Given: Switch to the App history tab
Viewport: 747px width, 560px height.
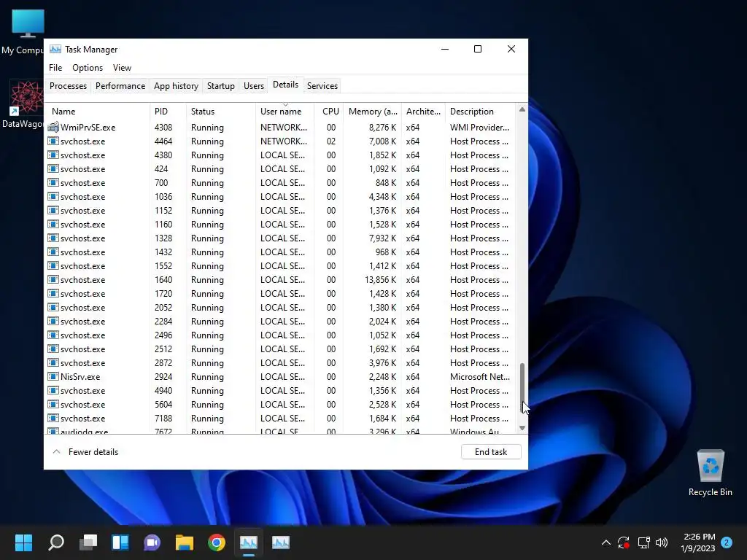Looking at the screenshot, I should (x=176, y=86).
